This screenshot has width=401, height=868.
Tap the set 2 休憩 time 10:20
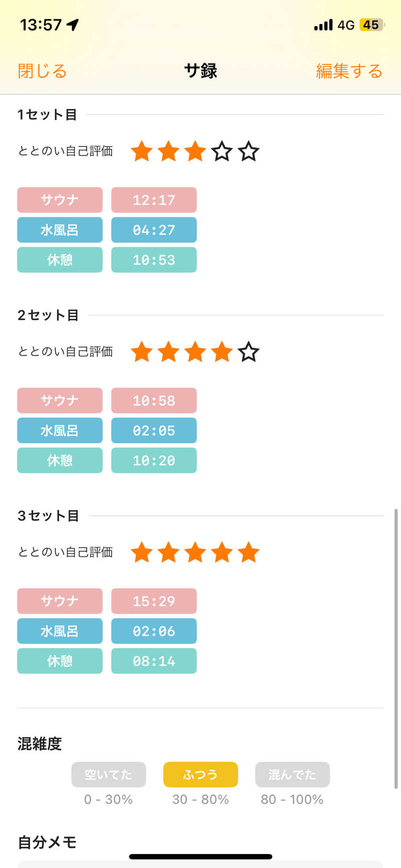point(154,461)
